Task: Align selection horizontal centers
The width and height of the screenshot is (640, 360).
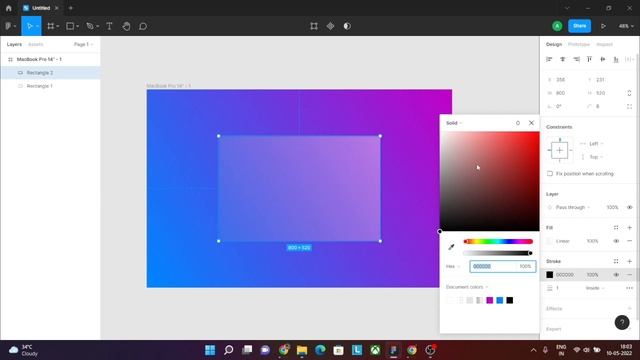Action: (x=562, y=60)
